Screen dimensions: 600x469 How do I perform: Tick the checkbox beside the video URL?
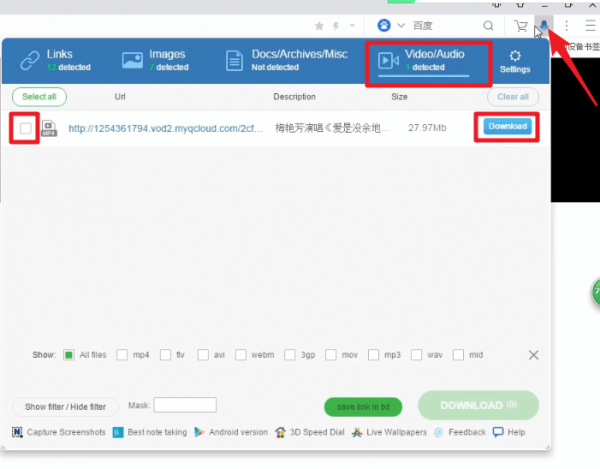(25, 128)
